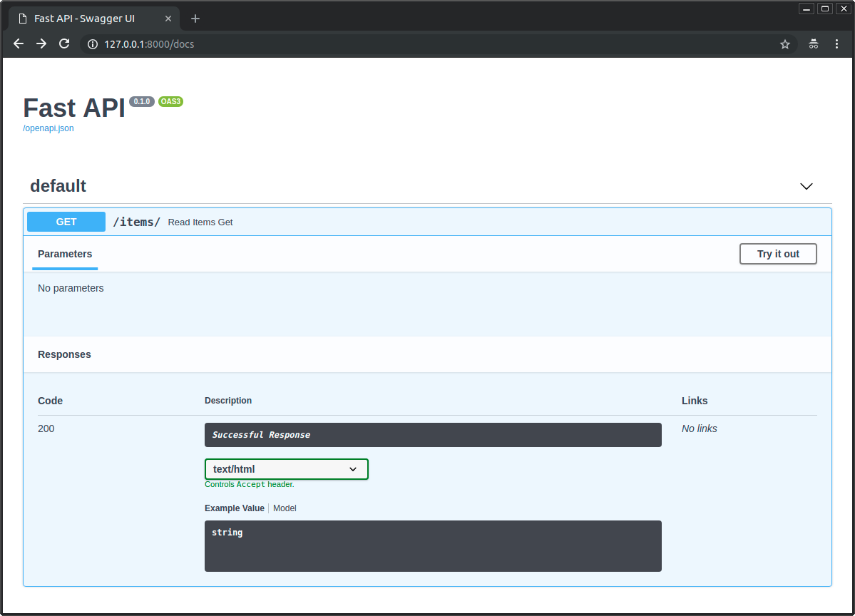Open the /openapi.json link
The width and height of the screenshot is (855, 616).
48,128
